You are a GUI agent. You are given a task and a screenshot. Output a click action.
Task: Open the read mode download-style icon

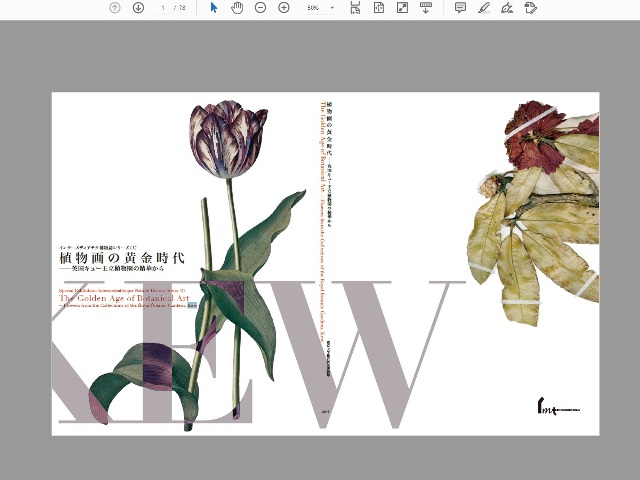[x=426, y=7]
